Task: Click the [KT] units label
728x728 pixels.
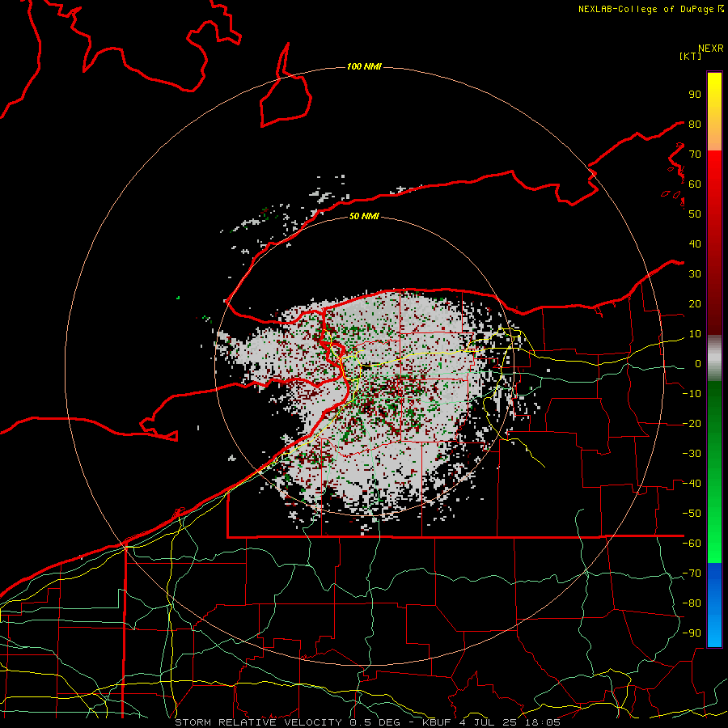Action: click(690, 56)
